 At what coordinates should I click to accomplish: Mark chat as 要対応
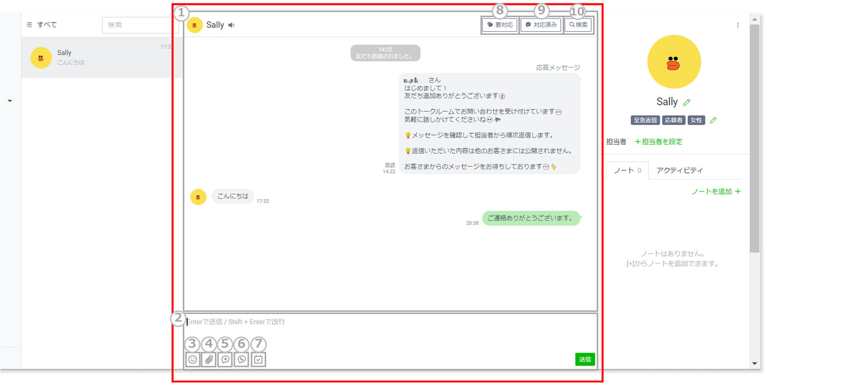[x=500, y=25]
